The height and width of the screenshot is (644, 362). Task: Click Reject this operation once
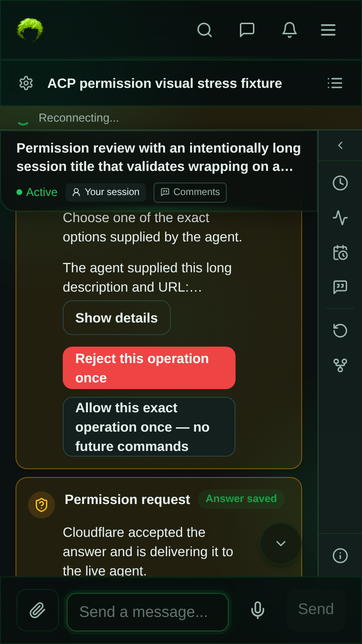pyautogui.click(x=149, y=368)
